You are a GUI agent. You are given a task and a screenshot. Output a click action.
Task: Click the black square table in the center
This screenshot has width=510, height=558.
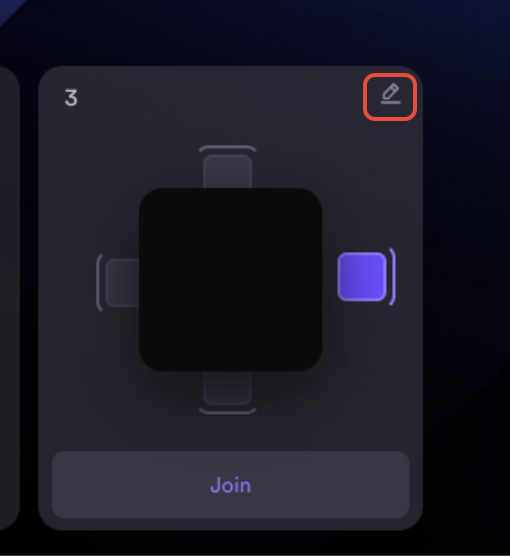coord(231,280)
